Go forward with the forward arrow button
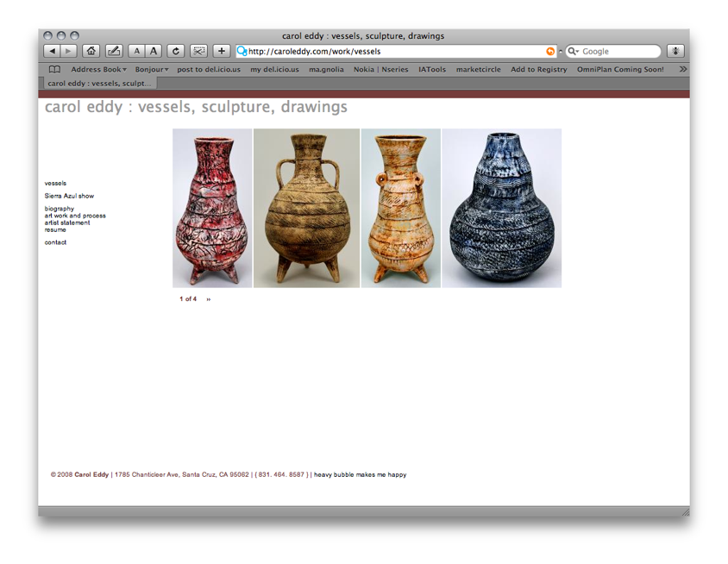The image size is (728, 564). tap(68, 51)
